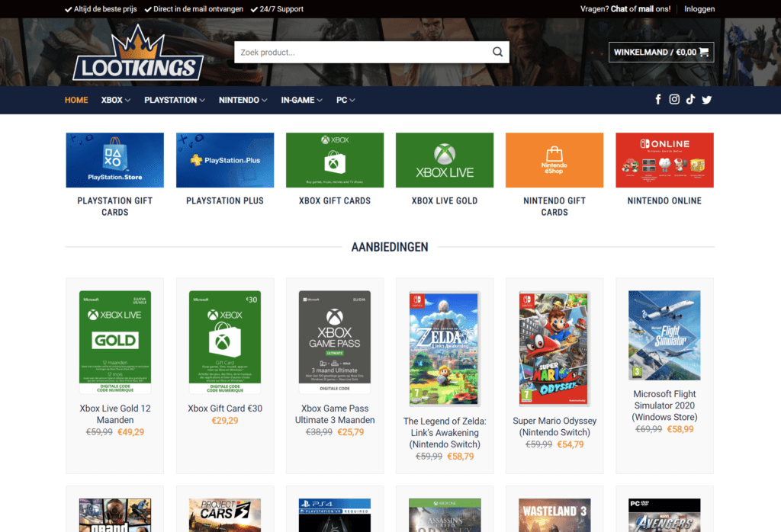Click the mail link in header

(645, 9)
